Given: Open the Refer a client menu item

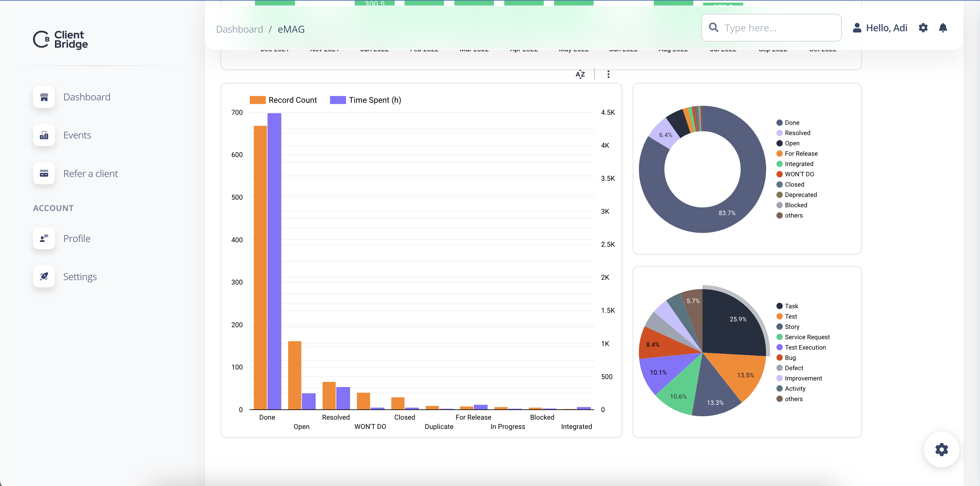Looking at the screenshot, I should (x=90, y=174).
